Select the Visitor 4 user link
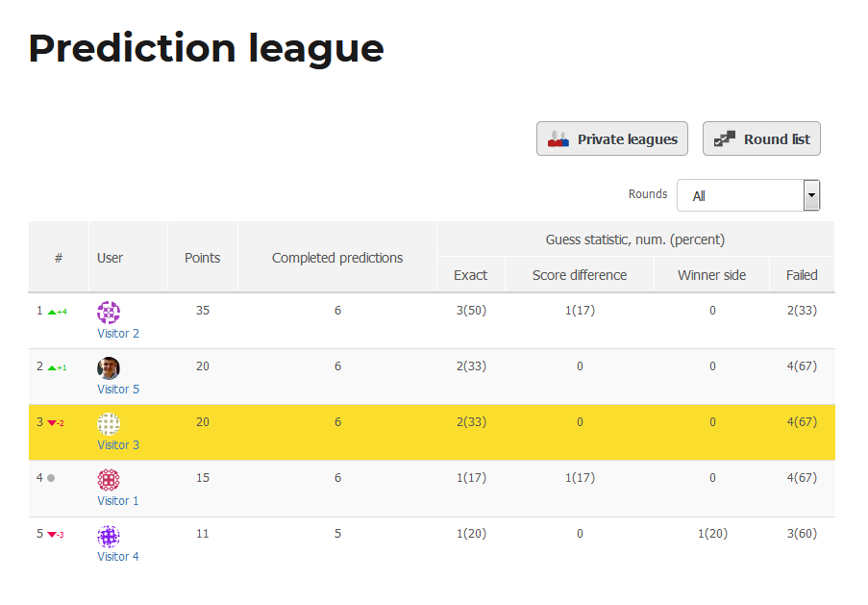The height and width of the screenshot is (605, 868). pos(118,557)
